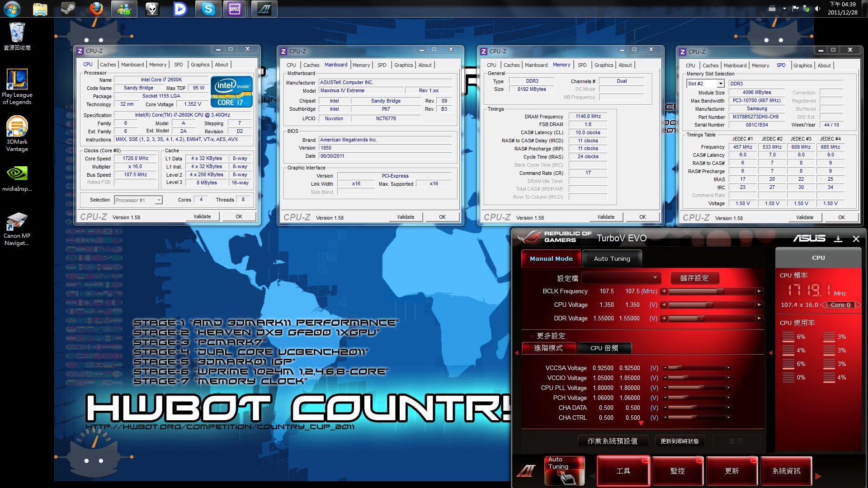Open Skype from the taskbar
The width and height of the screenshot is (868, 488).
pos(208,9)
